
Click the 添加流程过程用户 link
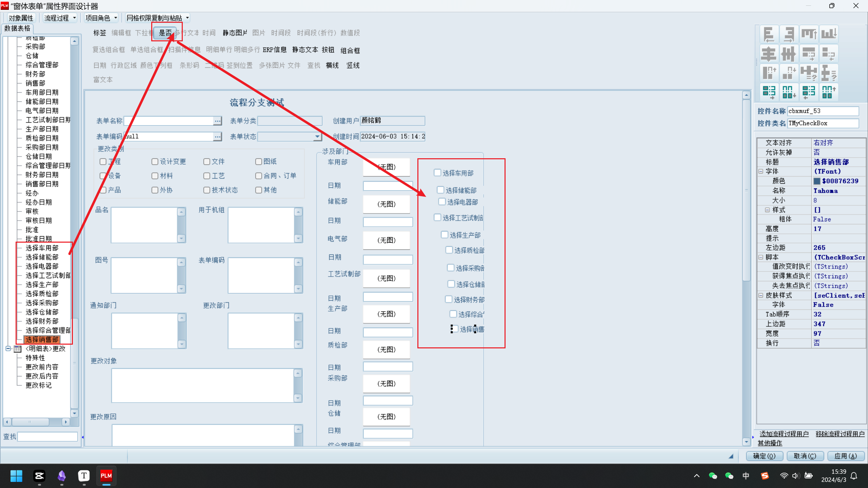(784, 434)
